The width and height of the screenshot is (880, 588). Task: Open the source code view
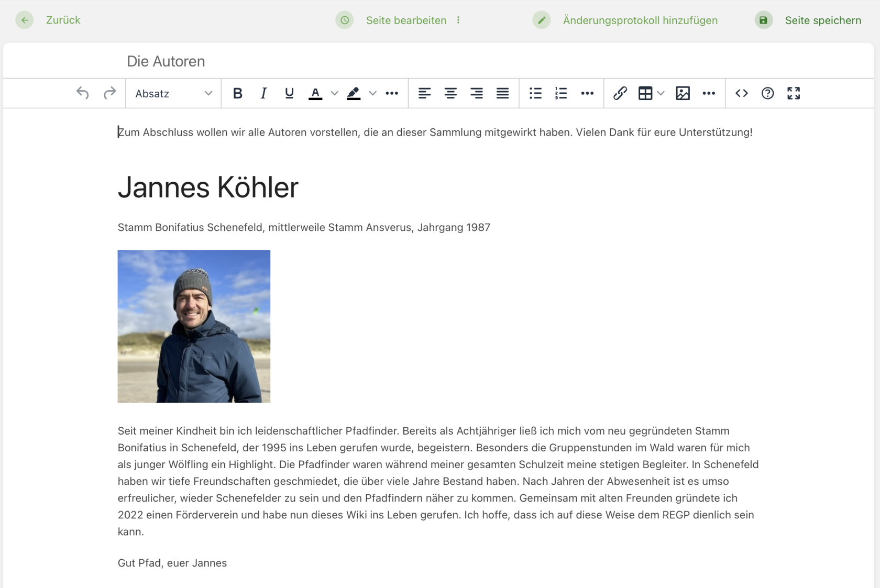[x=742, y=93]
